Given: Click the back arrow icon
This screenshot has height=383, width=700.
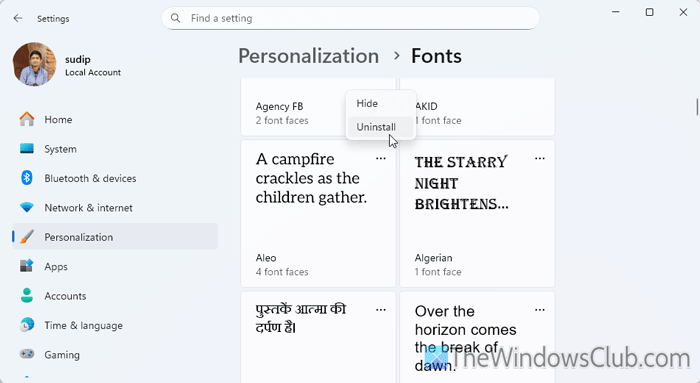Looking at the screenshot, I should (x=18, y=18).
